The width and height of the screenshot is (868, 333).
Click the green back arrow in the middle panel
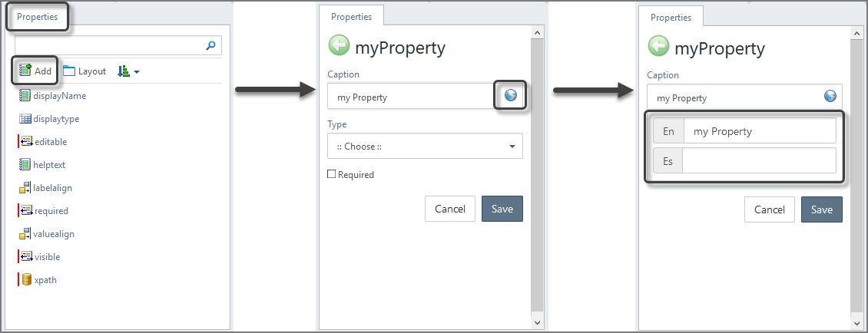(339, 46)
